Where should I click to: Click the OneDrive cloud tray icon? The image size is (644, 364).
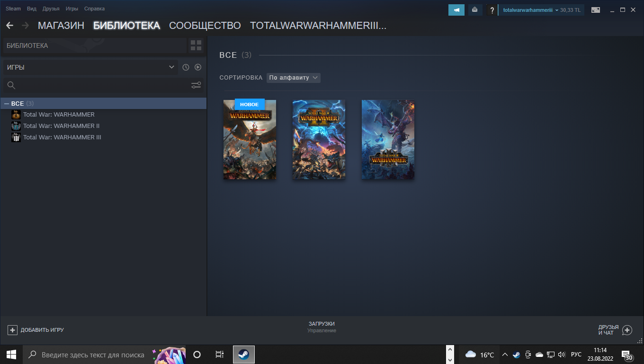pyautogui.click(x=539, y=355)
